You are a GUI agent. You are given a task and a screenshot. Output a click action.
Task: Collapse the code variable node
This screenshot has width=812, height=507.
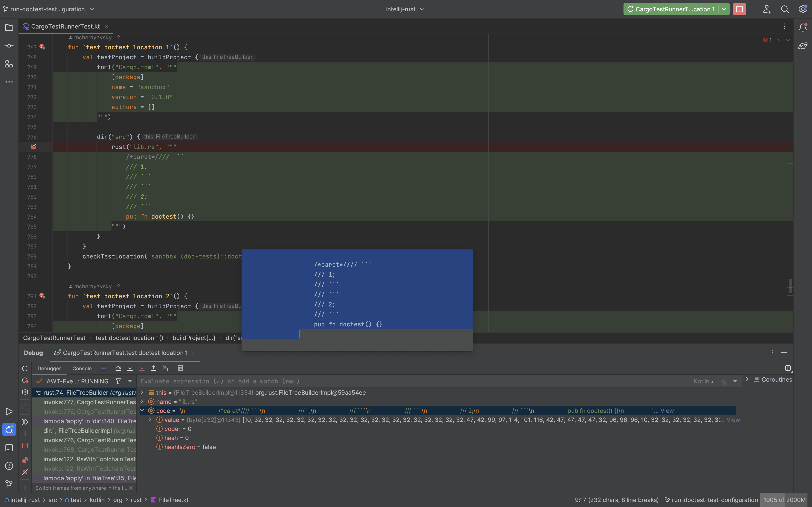pos(142,410)
